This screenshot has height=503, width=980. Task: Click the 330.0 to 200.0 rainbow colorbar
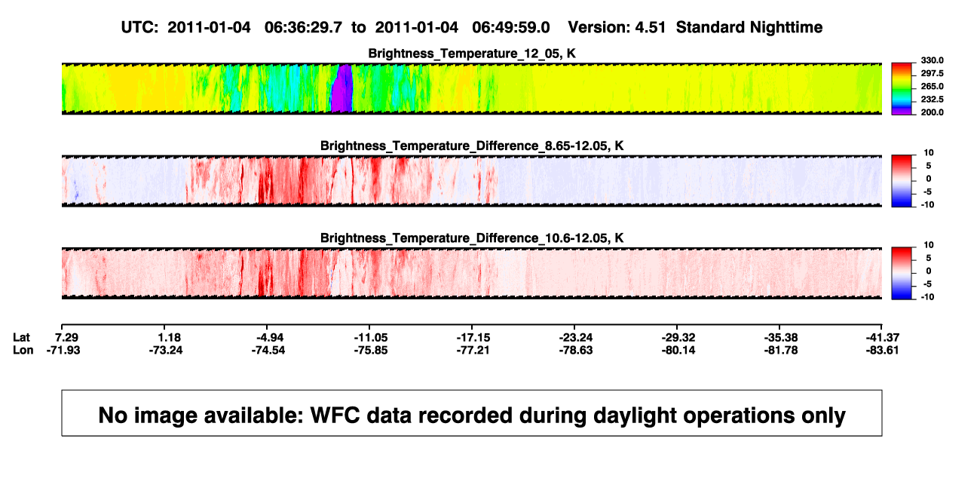[902, 88]
